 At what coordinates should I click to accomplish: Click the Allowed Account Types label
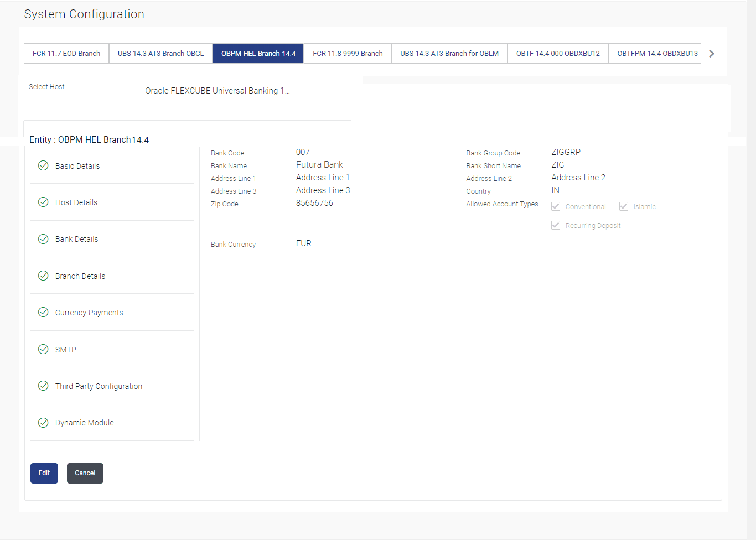pyautogui.click(x=502, y=204)
